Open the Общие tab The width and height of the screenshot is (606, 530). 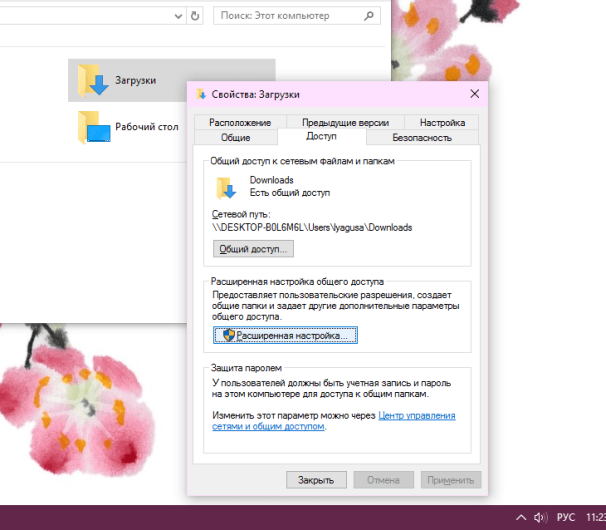pos(235,137)
